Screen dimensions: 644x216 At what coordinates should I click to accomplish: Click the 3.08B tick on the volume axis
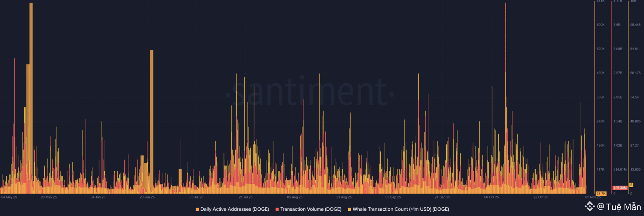click(618, 49)
